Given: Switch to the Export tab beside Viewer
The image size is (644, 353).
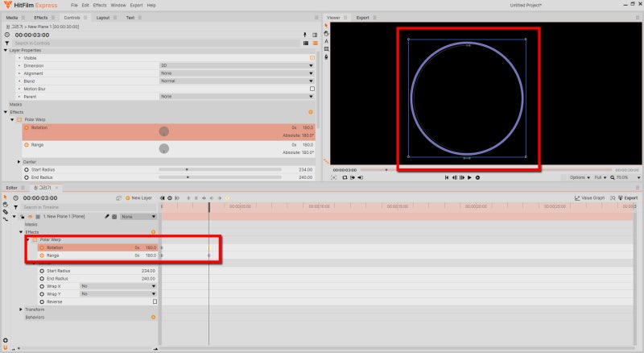Looking at the screenshot, I should [363, 18].
